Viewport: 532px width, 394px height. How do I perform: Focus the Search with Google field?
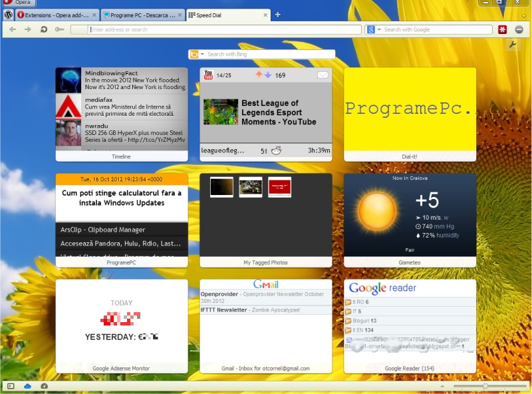437,29
